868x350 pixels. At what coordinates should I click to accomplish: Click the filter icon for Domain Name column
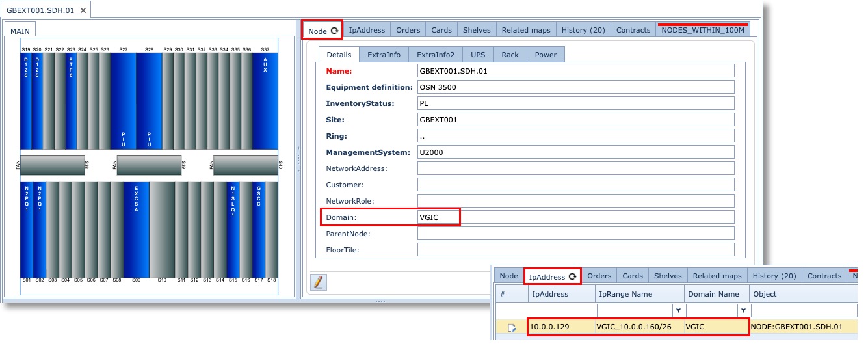point(743,310)
